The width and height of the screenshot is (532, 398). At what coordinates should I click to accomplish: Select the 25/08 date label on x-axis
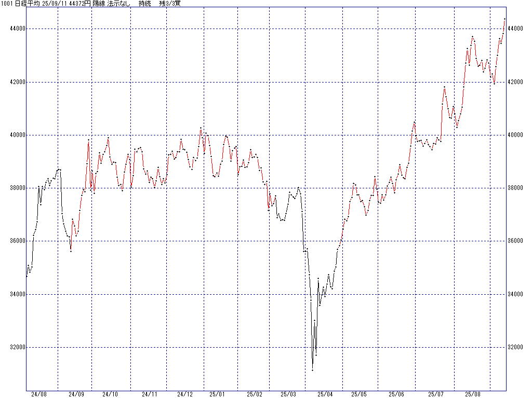coord(472,394)
